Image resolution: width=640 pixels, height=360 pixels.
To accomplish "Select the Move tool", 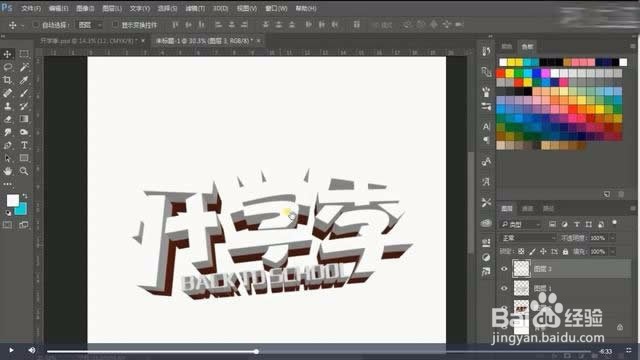I will [7, 54].
